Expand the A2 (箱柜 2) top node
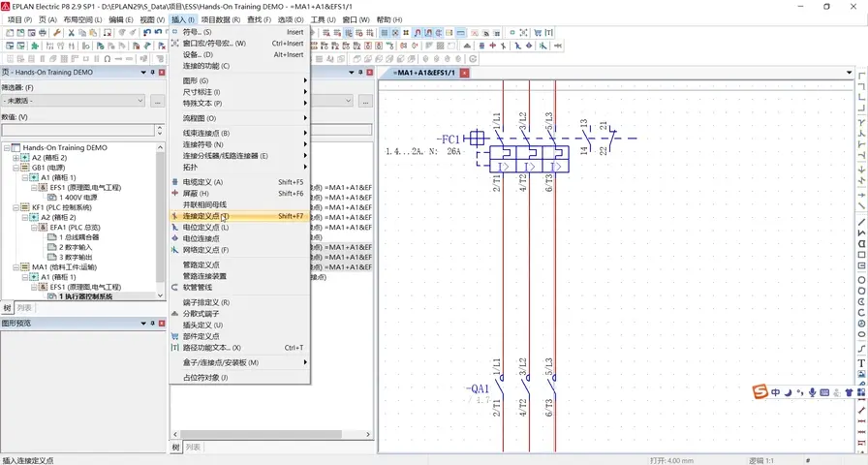This screenshot has width=868, height=465. [x=15, y=158]
